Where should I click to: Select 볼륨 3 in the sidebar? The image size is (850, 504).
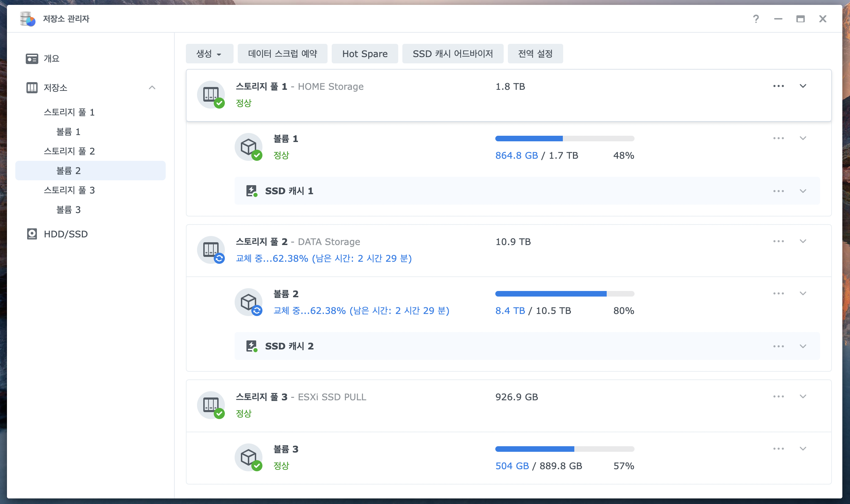[69, 210]
